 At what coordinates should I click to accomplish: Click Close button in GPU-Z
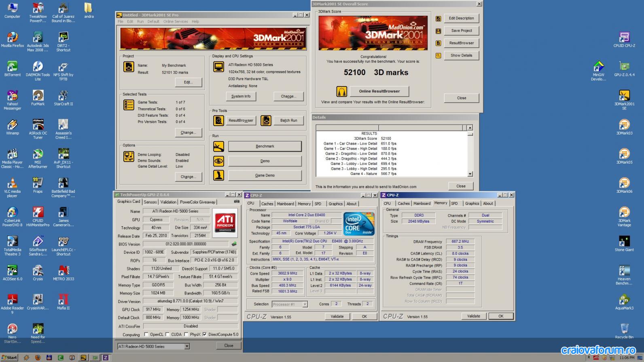[x=229, y=346]
